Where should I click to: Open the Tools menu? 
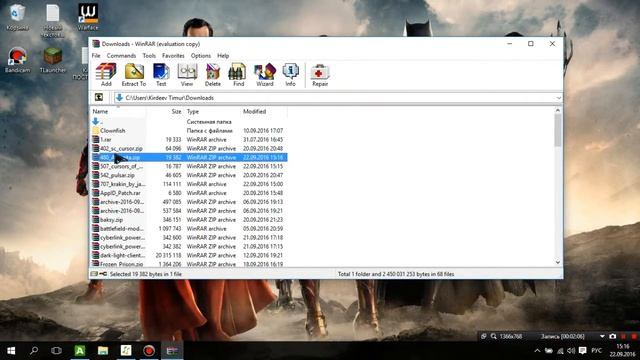pyautogui.click(x=149, y=56)
